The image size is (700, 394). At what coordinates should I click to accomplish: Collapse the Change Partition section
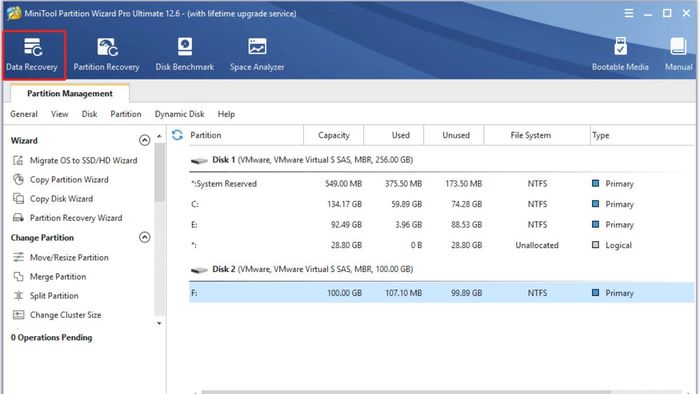144,237
